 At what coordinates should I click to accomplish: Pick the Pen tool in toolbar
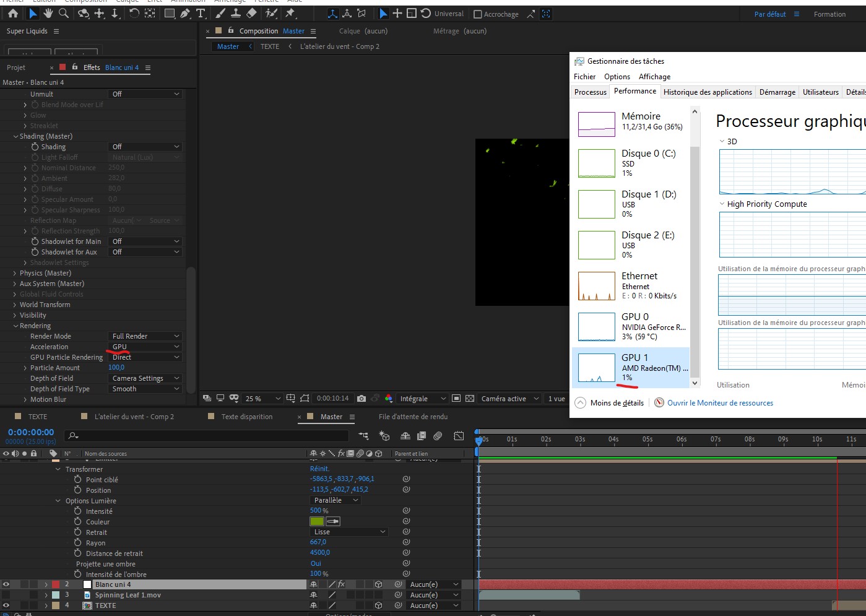(x=185, y=14)
